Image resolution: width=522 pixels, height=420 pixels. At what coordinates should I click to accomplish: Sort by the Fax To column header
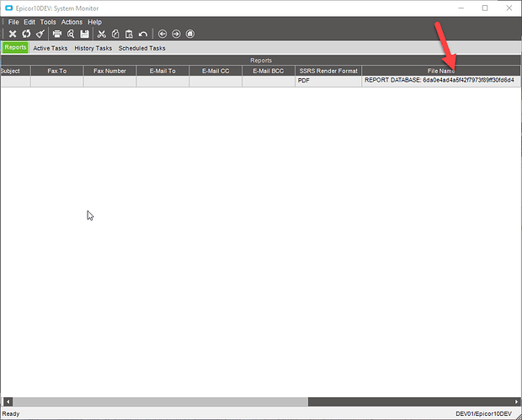tap(57, 71)
